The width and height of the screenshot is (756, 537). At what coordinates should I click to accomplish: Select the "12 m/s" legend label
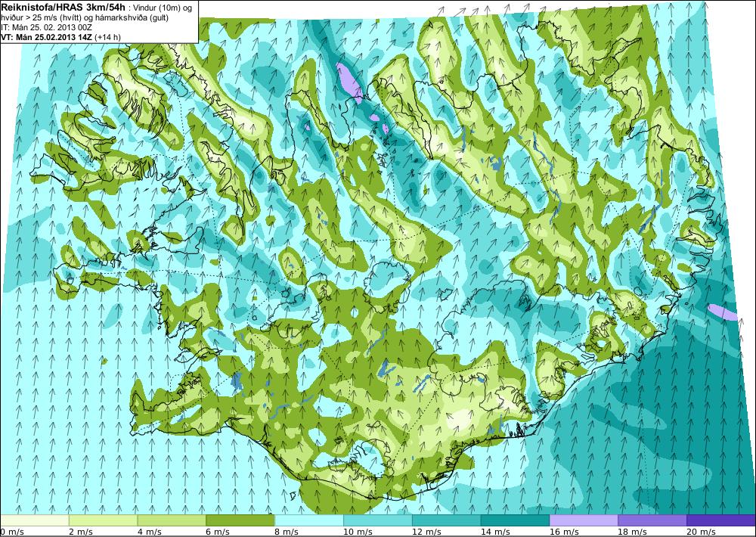(426, 532)
